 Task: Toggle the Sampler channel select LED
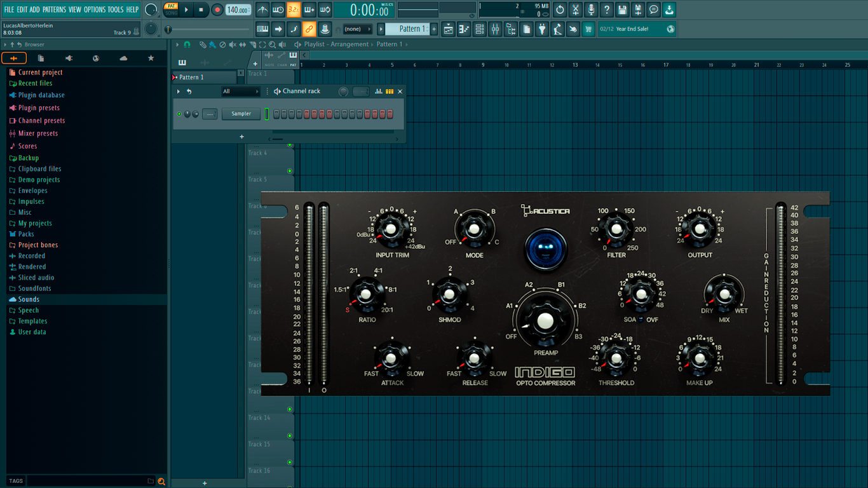coord(267,114)
